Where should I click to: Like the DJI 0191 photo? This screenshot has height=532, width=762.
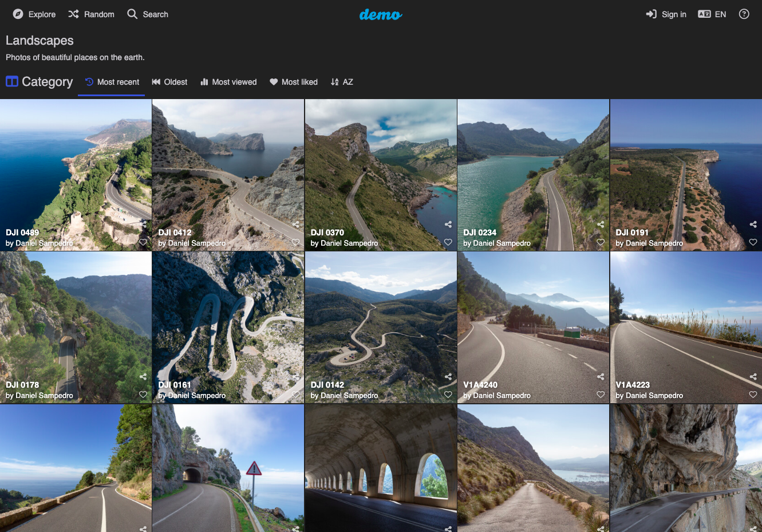(753, 242)
